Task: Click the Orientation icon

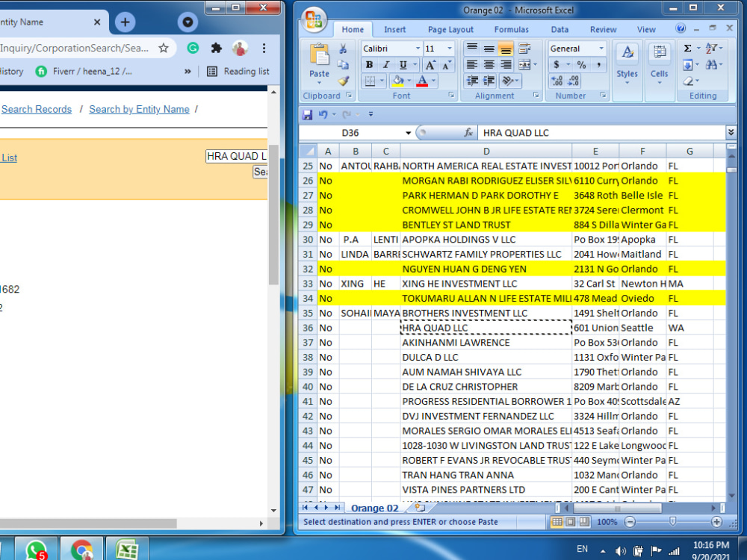Action: point(508,81)
